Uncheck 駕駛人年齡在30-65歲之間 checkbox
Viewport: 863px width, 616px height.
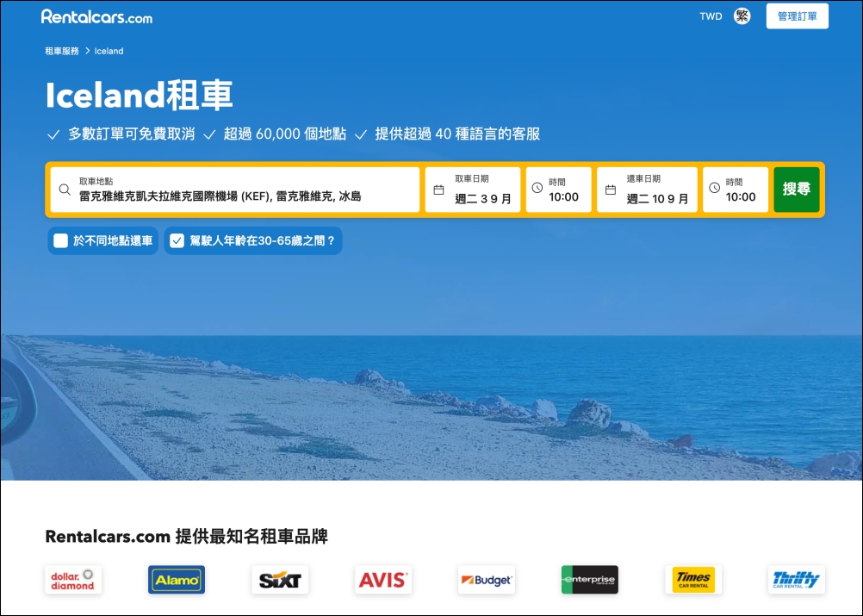(177, 240)
